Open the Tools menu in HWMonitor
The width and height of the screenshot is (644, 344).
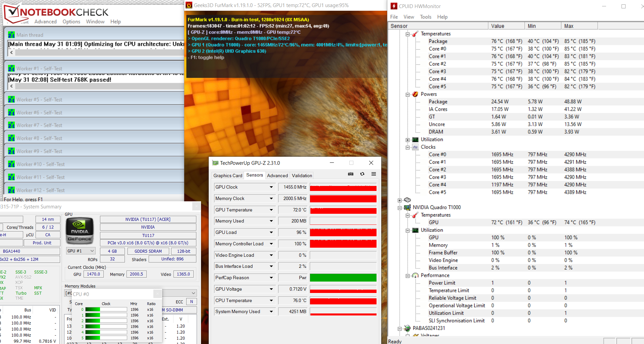[426, 17]
